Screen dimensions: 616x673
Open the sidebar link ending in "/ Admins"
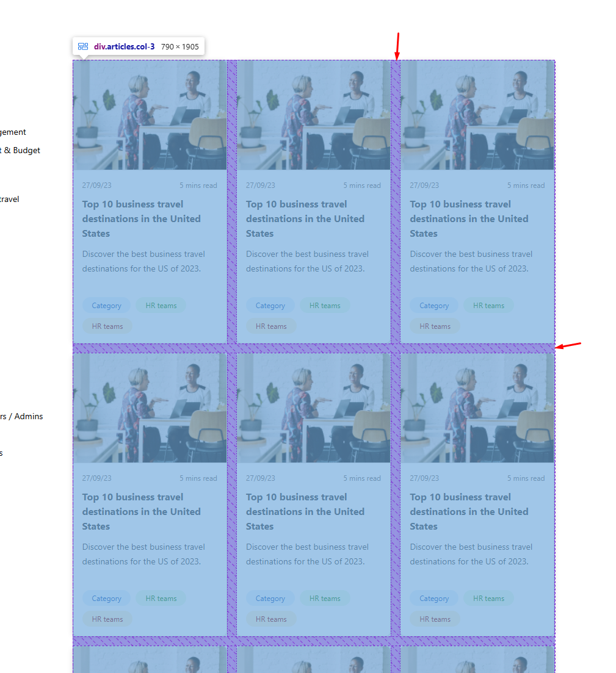[21, 416]
